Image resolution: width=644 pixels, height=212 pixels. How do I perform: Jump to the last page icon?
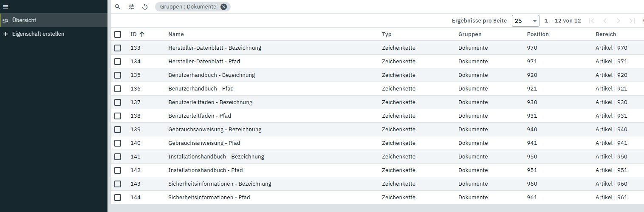tap(632, 21)
